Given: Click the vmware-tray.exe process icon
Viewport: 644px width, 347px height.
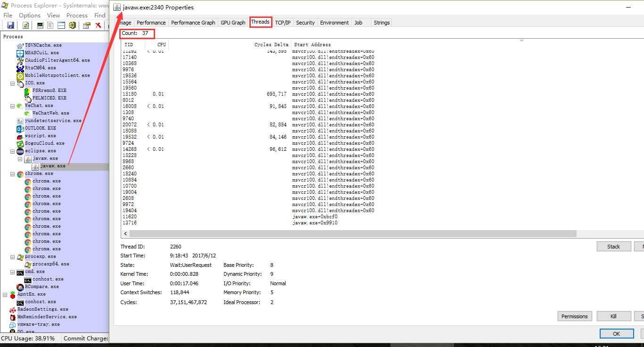Looking at the screenshot, I should [x=13, y=324].
